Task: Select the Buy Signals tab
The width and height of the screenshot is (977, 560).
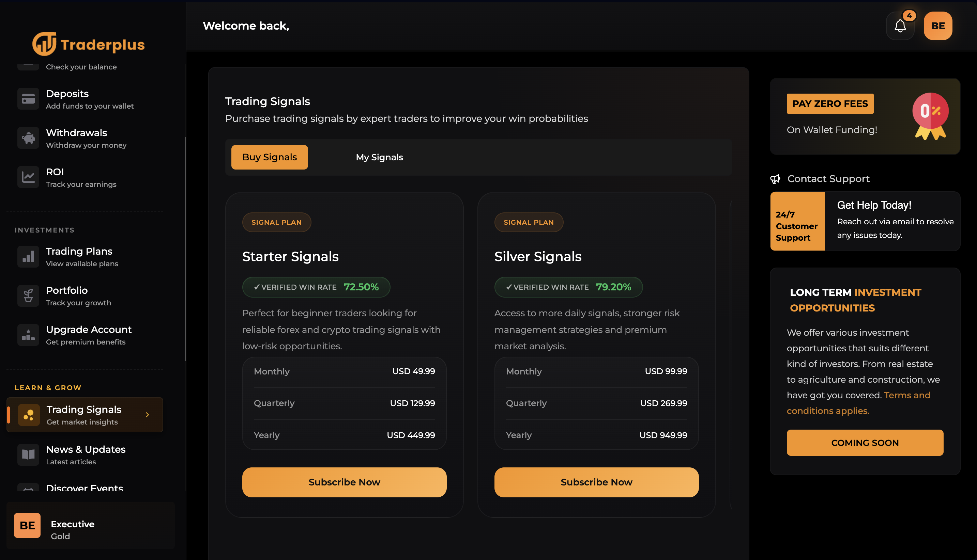Action: pyautogui.click(x=270, y=157)
